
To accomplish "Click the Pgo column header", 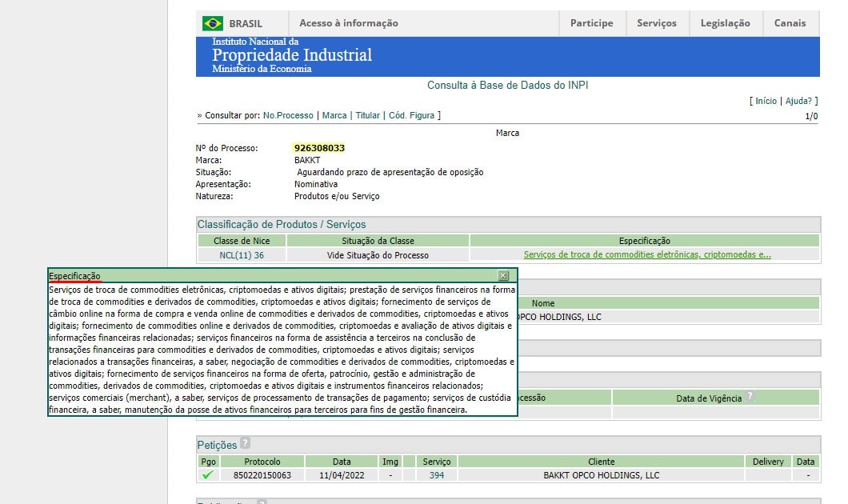I will [208, 462].
